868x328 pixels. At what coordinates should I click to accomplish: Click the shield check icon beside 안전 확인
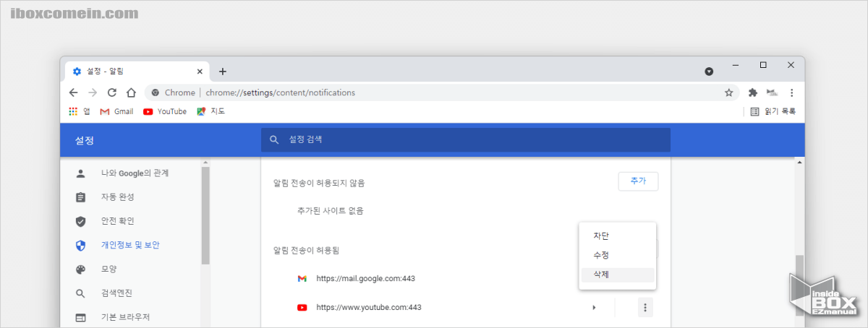tap(80, 221)
